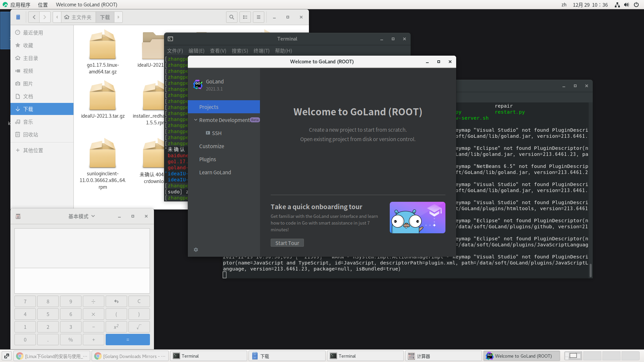644x362 pixels.
Task: Select the Plugins menu item in GoLand
Action: (208, 159)
